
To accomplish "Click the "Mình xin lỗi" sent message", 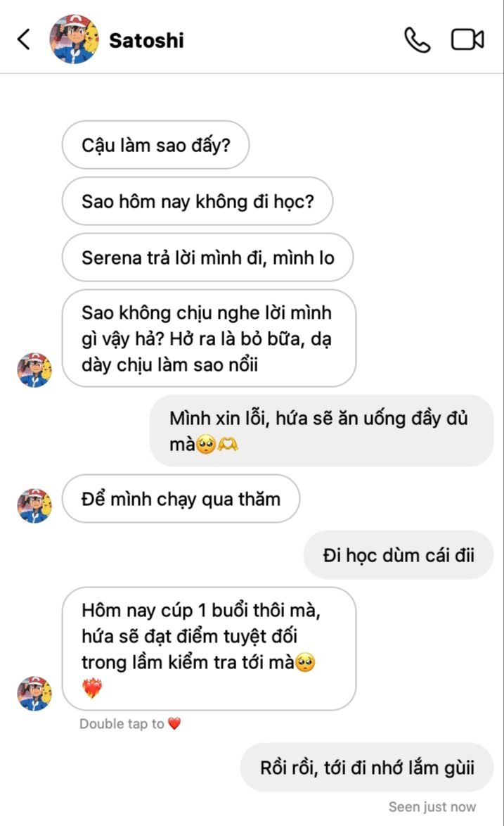I will tap(321, 431).
